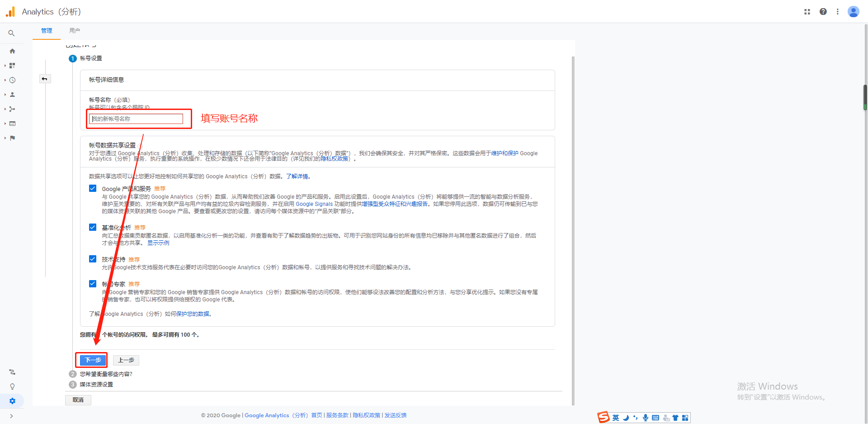
Task: Disable the 技术支持 checkbox
Action: click(93, 259)
